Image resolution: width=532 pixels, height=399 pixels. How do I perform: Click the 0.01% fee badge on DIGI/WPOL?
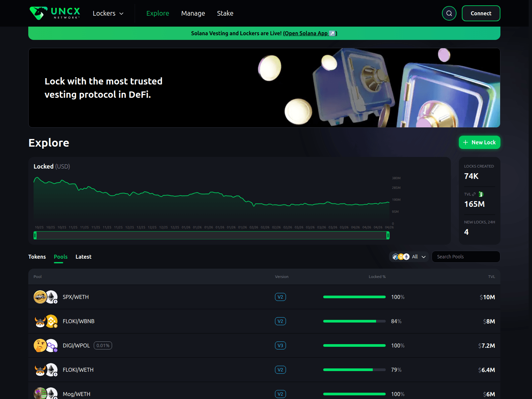103,345
